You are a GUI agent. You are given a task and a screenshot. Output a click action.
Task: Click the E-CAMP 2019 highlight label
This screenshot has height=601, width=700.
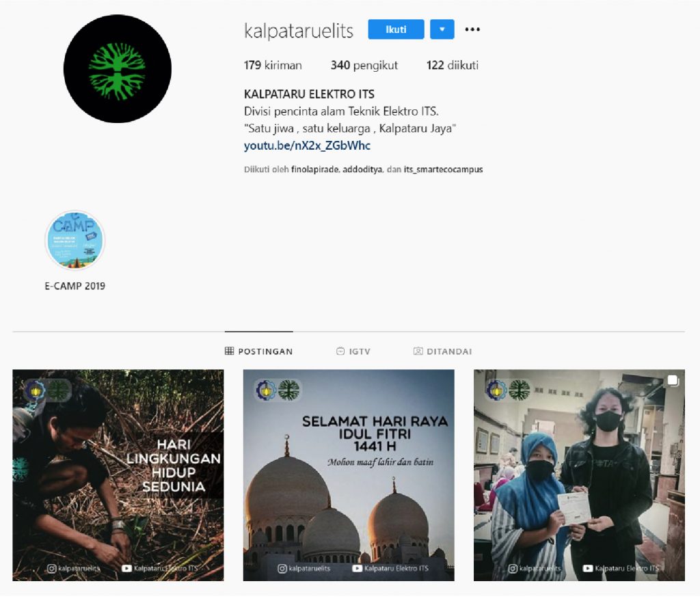75,286
